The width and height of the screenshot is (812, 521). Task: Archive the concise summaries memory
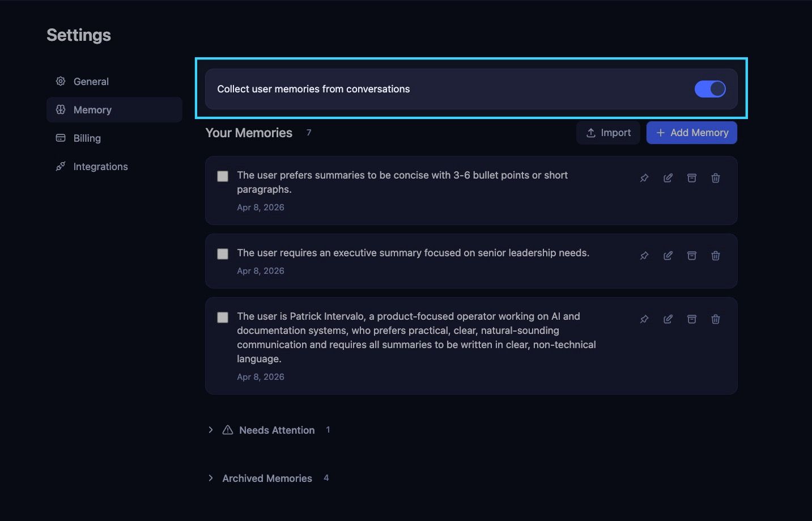(x=692, y=178)
